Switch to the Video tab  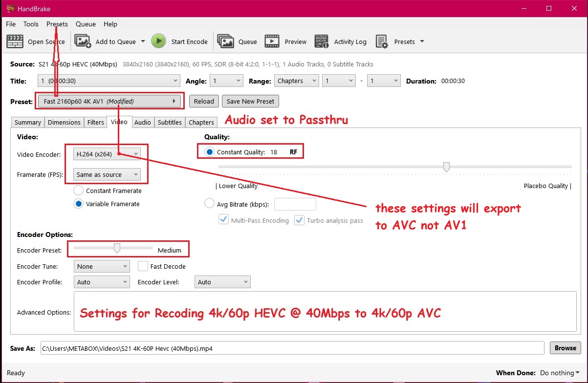(119, 122)
